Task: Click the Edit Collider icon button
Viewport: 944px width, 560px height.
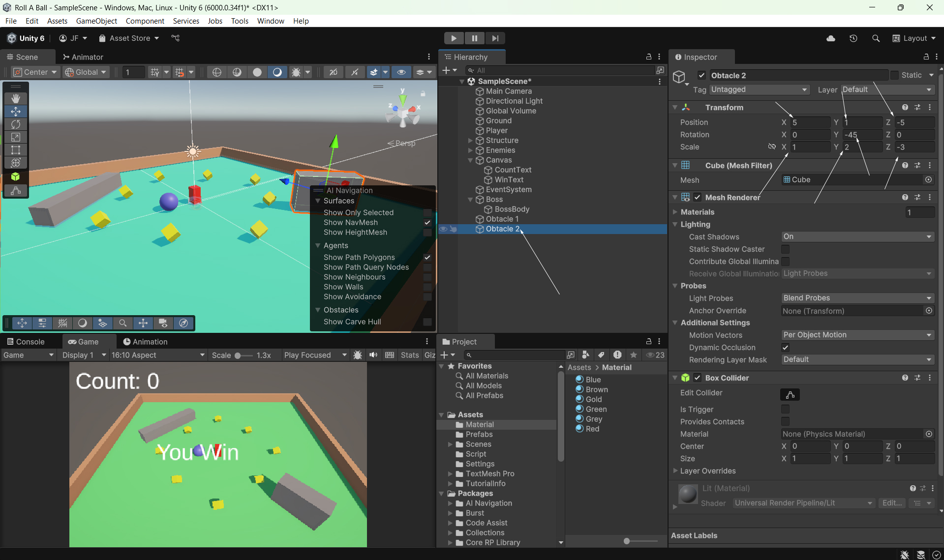Action: (790, 395)
